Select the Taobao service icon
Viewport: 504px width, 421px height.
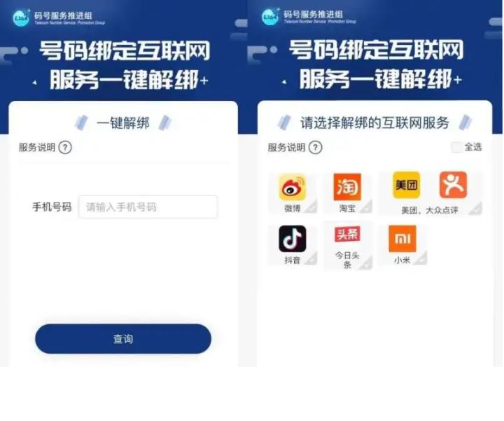tap(347, 187)
